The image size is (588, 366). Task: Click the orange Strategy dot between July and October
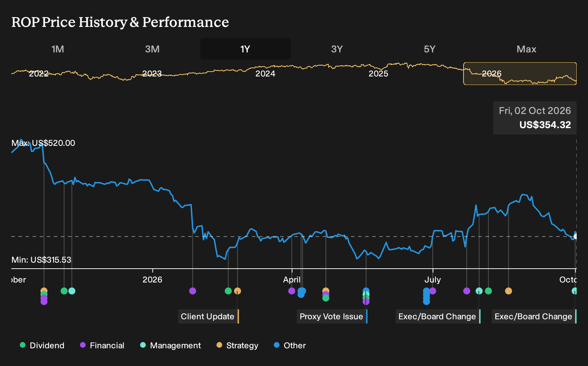coord(508,291)
